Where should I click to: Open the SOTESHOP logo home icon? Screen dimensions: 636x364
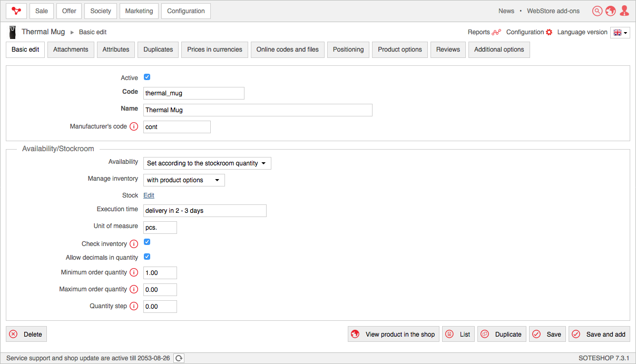[x=16, y=11]
